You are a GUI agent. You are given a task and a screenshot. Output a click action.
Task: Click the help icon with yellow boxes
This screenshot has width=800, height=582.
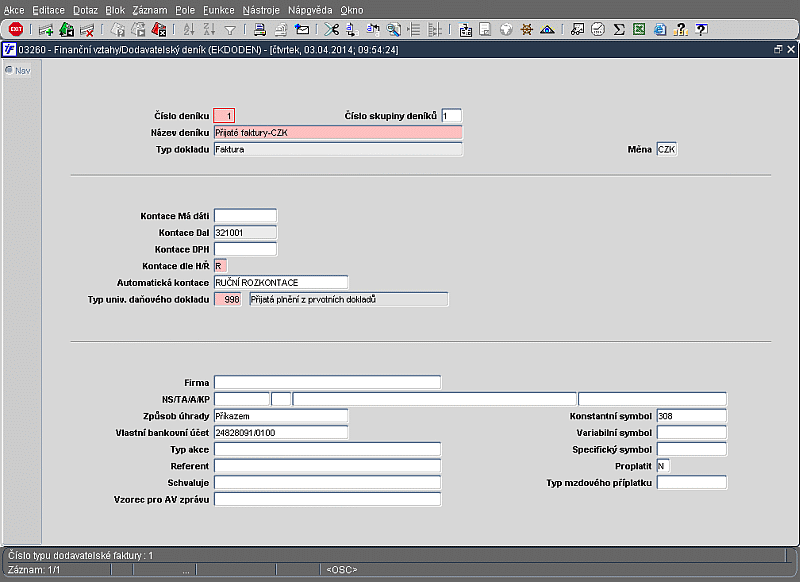[681, 30]
